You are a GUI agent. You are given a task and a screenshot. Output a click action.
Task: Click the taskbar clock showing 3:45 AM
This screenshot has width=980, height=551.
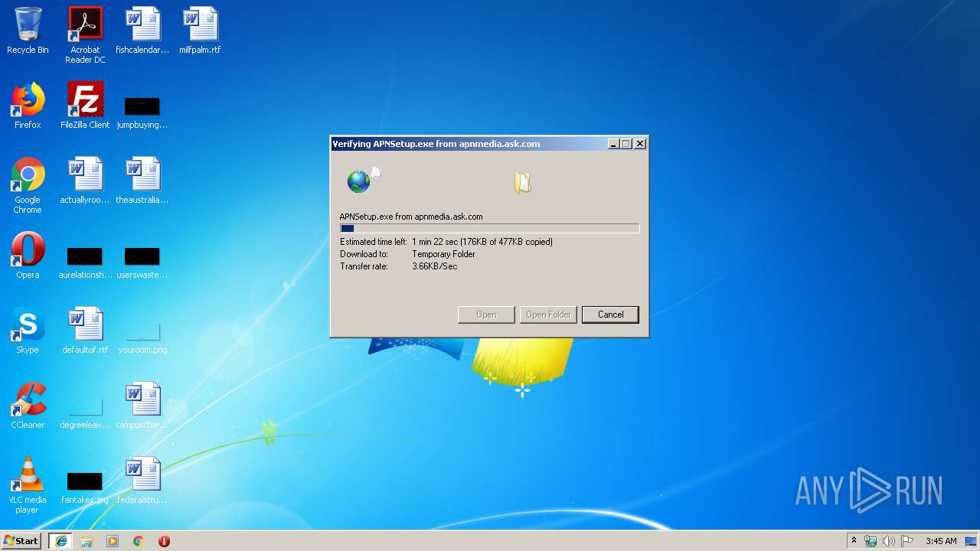tap(941, 541)
